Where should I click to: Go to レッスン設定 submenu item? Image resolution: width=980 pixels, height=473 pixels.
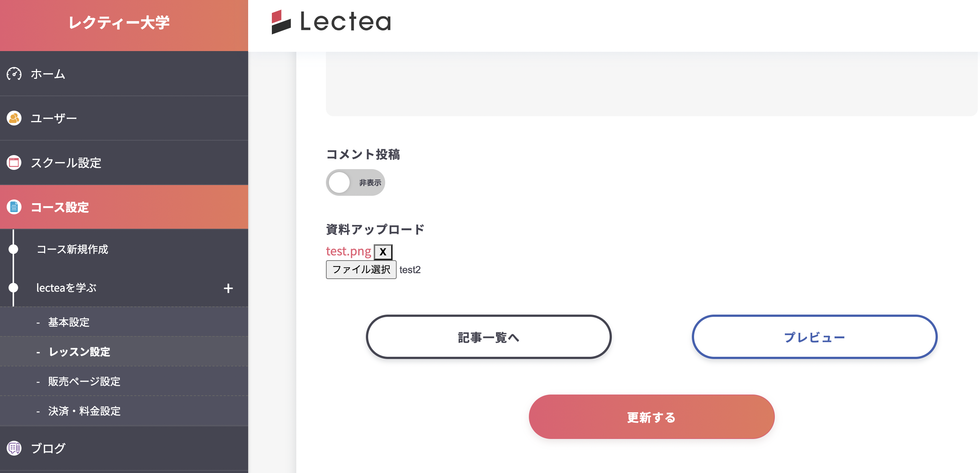click(80, 352)
